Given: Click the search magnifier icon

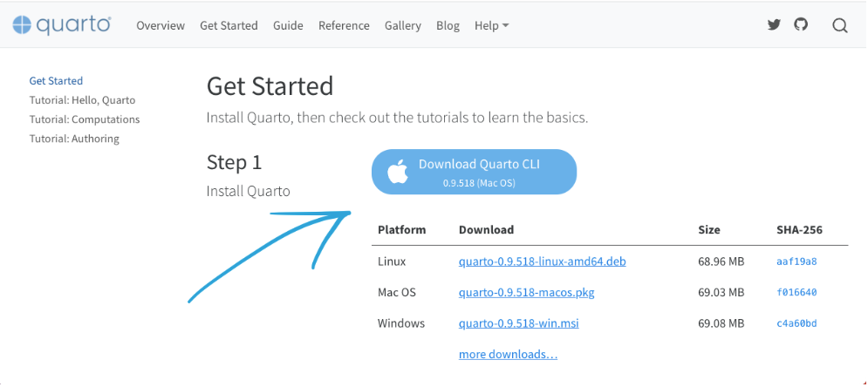Looking at the screenshot, I should [x=840, y=25].
